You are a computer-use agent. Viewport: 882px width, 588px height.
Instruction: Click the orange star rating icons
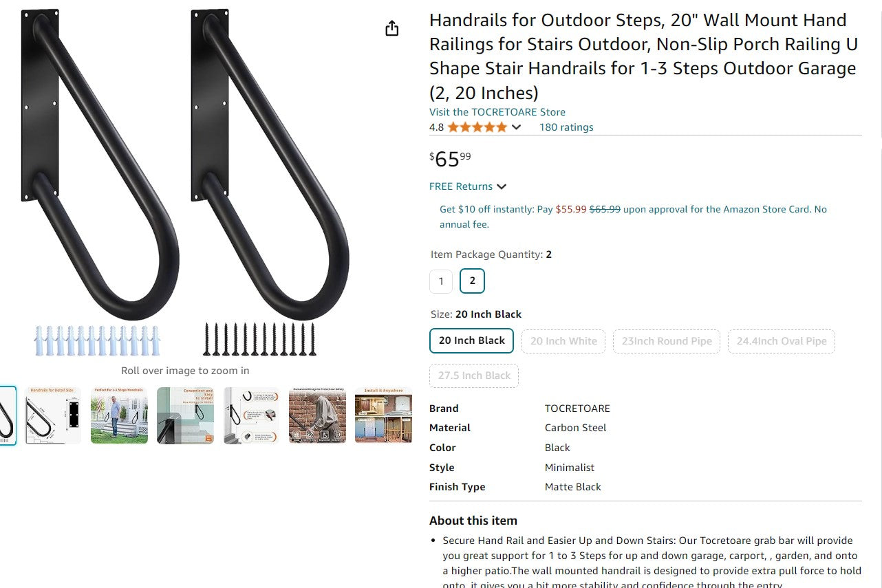[x=477, y=127]
